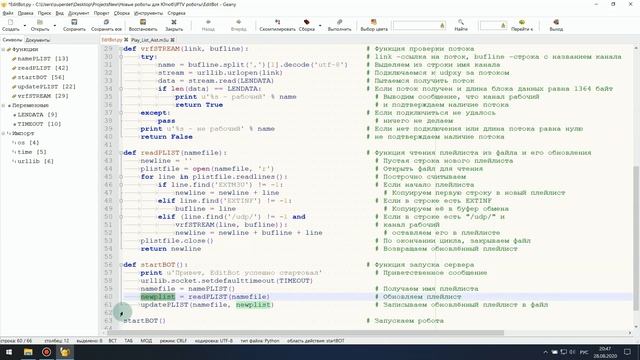
Task: Open the Выбор цвета color chooser
Action: coord(373,22)
